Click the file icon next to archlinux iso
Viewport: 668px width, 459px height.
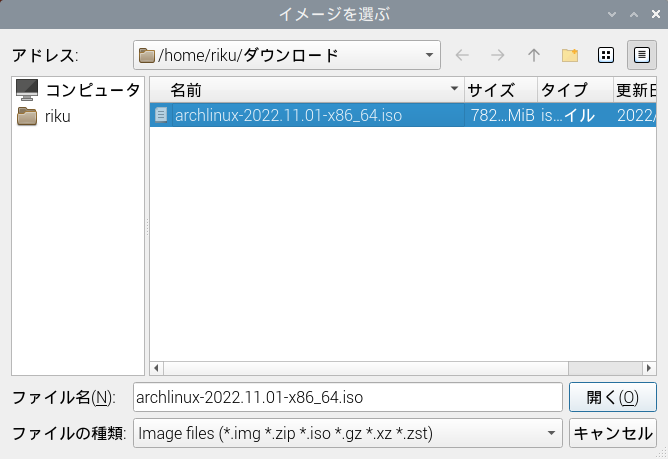click(x=161, y=115)
